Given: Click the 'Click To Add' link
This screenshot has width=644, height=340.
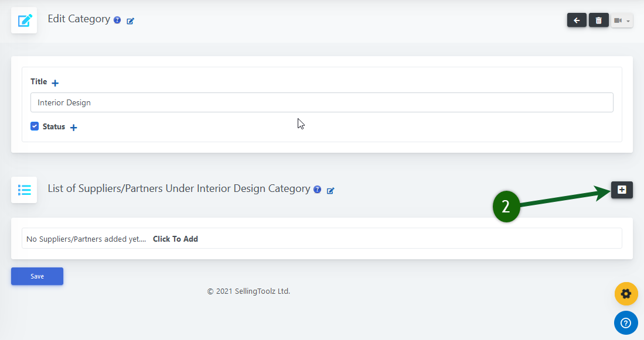Looking at the screenshot, I should pos(175,239).
